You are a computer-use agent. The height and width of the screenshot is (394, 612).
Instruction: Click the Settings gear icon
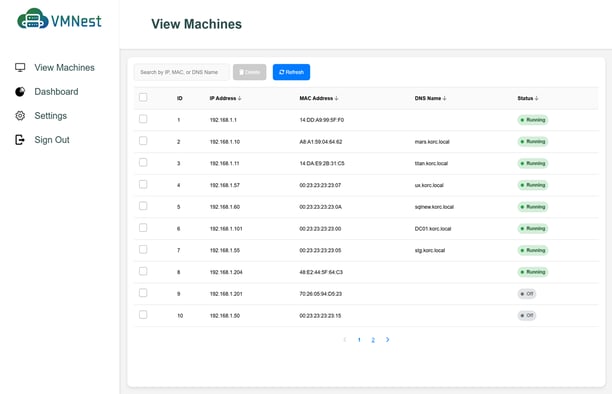20,116
